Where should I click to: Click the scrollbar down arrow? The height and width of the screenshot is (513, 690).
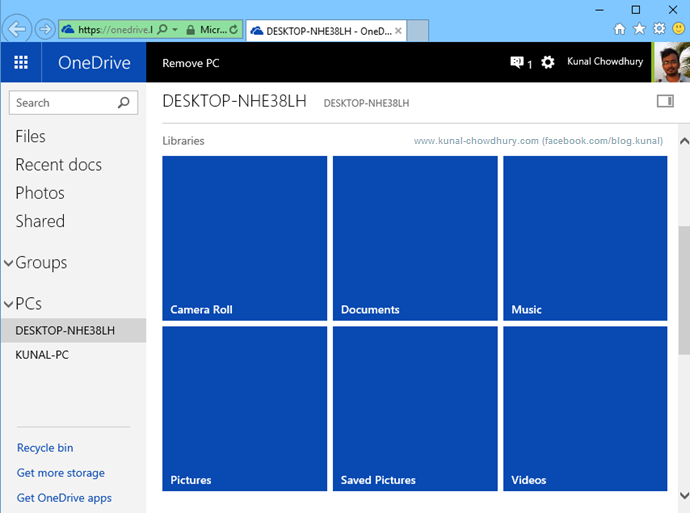point(684,495)
